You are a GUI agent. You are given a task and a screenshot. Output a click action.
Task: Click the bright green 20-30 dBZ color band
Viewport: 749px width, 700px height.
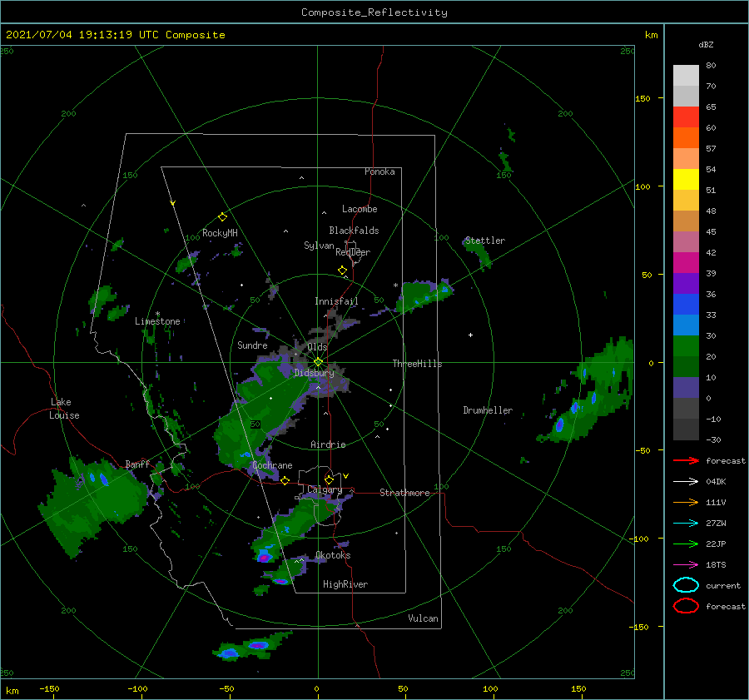pos(686,346)
